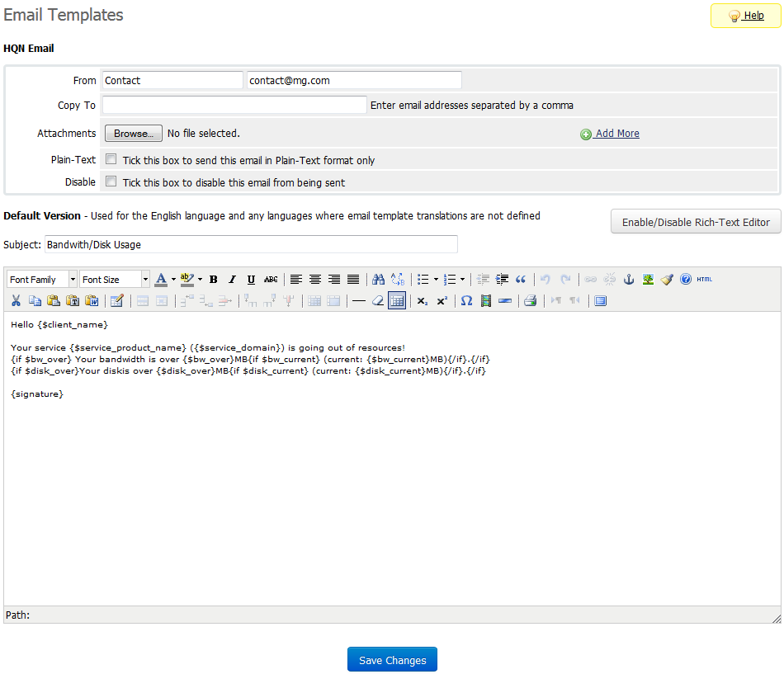Click the {signature} line in editor
This screenshot has width=784, height=674.
(x=37, y=394)
